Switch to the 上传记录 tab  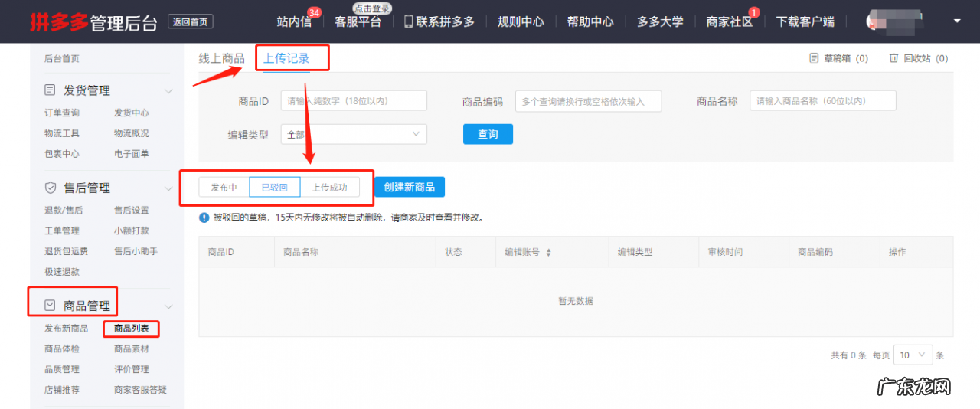click(286, 58)
